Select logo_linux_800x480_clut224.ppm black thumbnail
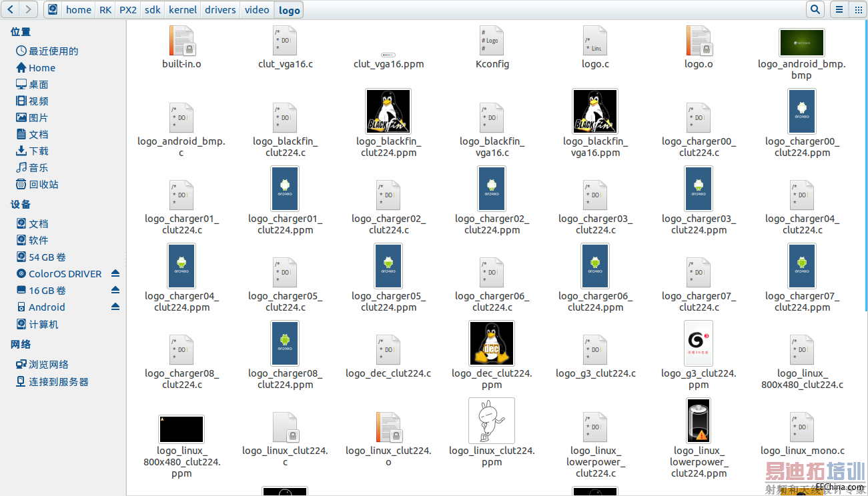868x496 pixels. [x=181, y=429]
